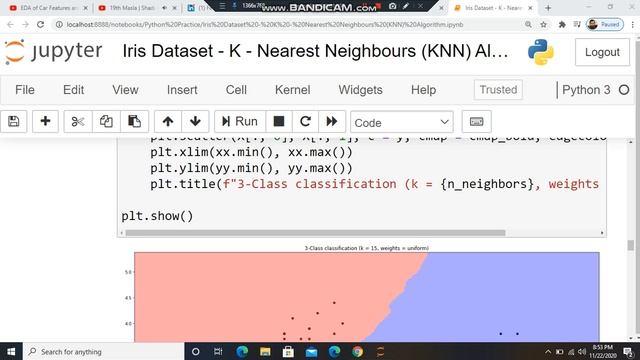This screenshot has height=360, width=640.
Task: Open the Edit menu
Action: (73, 90)
